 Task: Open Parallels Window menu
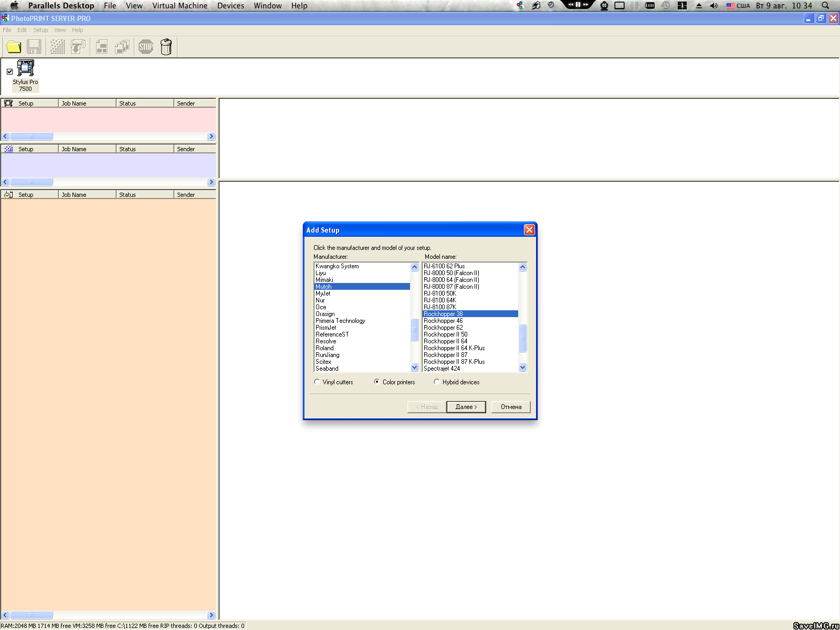[268, 6]
